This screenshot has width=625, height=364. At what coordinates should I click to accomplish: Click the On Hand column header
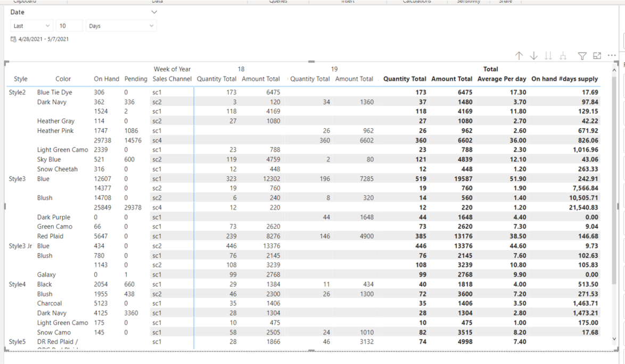(x=106, y=79)
